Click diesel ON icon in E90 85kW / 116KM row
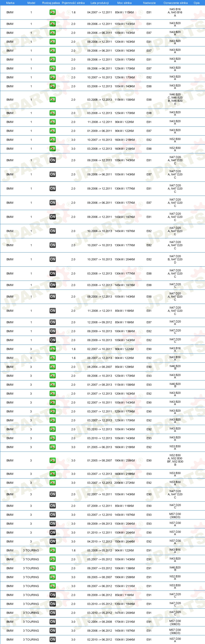Screen dimensions: 205x644 coord(53,506)
